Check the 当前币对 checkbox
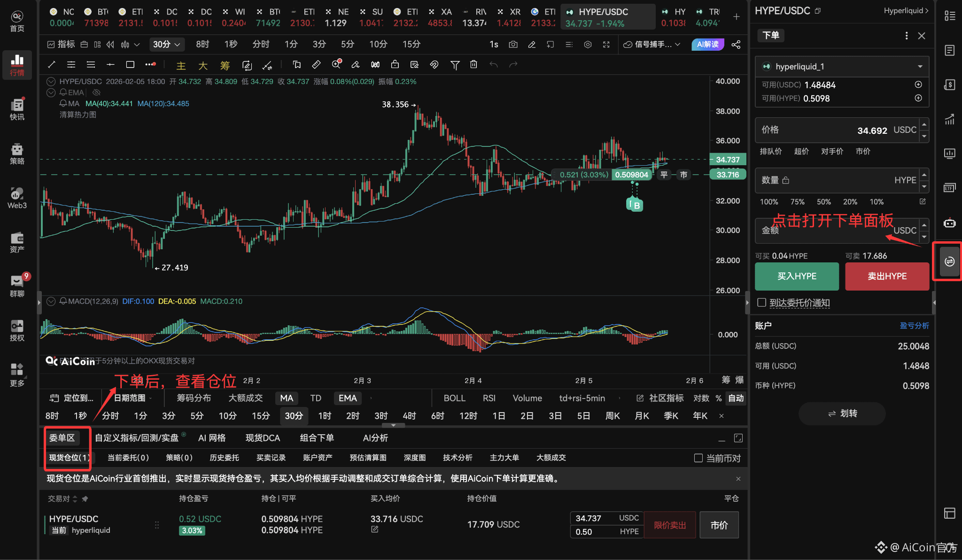 click(698, 458)
